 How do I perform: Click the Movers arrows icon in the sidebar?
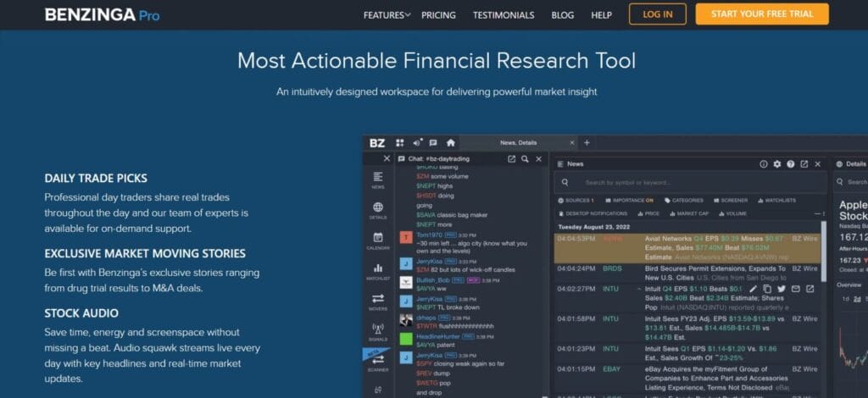click(377, 301)
